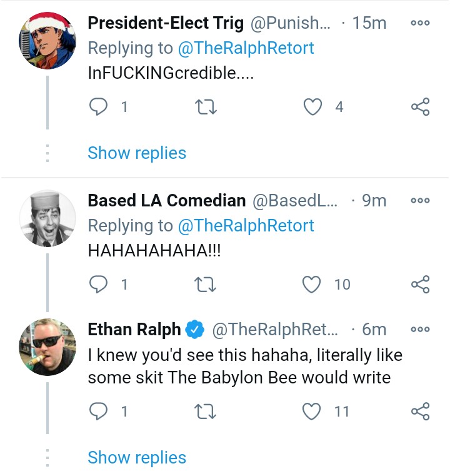This screenshot has height=476, width=450.
Task: Like President-Elect Trig's tweet
Action: 312,107
